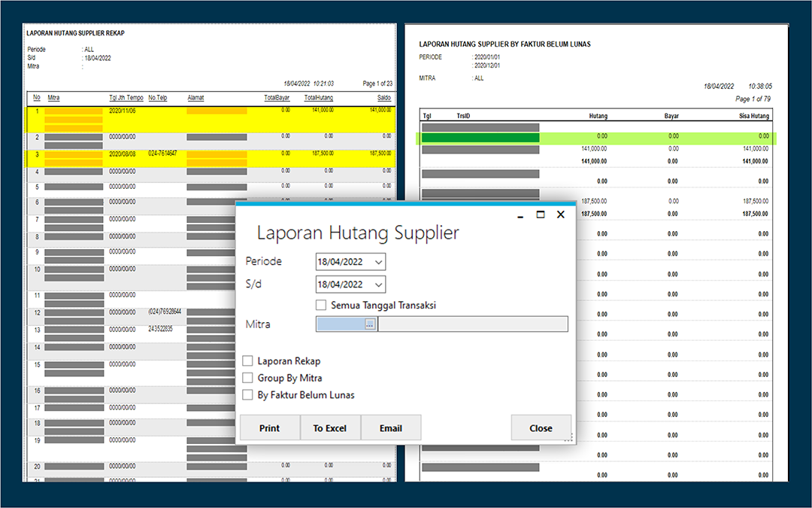Image resolution: width=812 pixels, height=508 pixels.
Task: Click the Close button in dialog
Action: click(x=541, y=427)
